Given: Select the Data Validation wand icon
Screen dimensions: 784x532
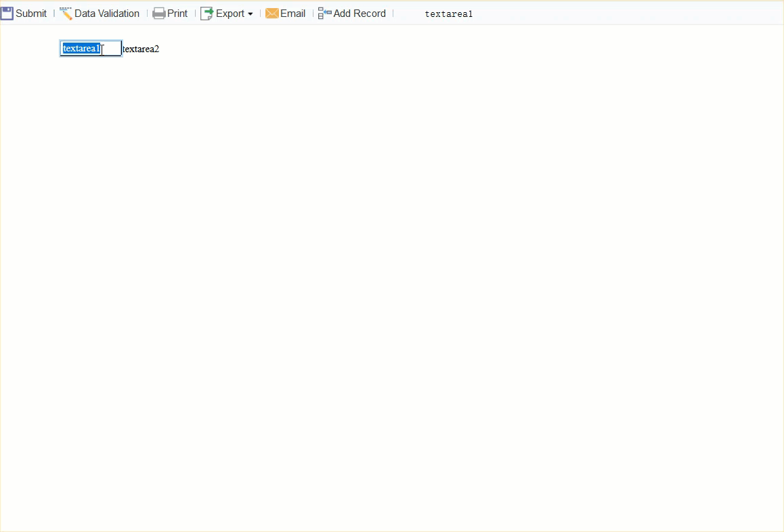Looking at the screenshot, I should coord(66,12).
